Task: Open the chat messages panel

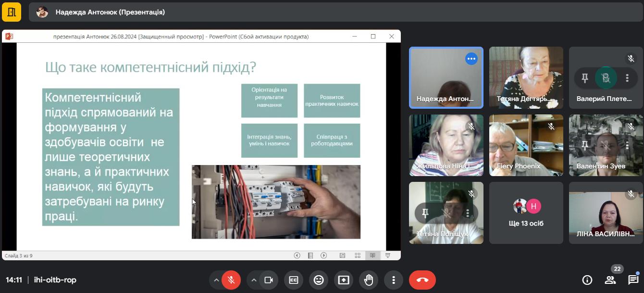Action: pos(633,280)
